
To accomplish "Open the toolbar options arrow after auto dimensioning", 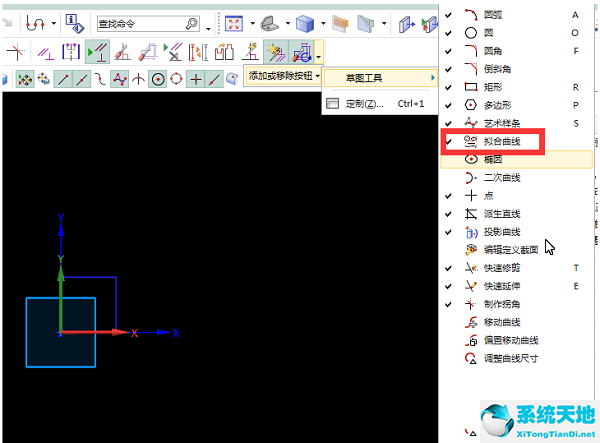I will [319, 53].
